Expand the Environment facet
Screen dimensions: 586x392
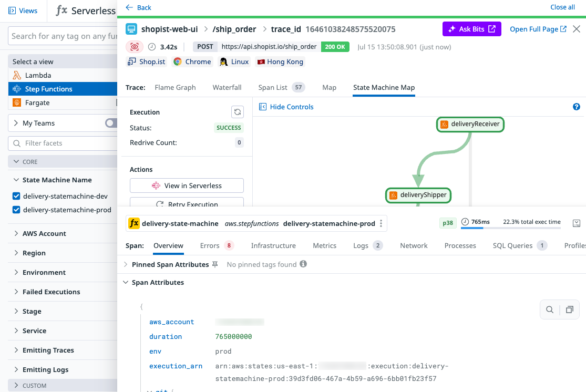[16, 272]
